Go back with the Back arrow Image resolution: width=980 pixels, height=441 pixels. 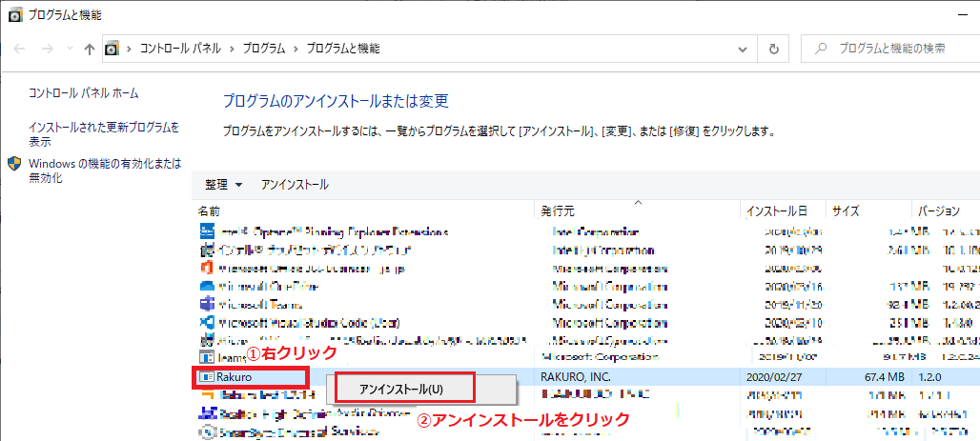pyautogui.click(x=19, y=49)
